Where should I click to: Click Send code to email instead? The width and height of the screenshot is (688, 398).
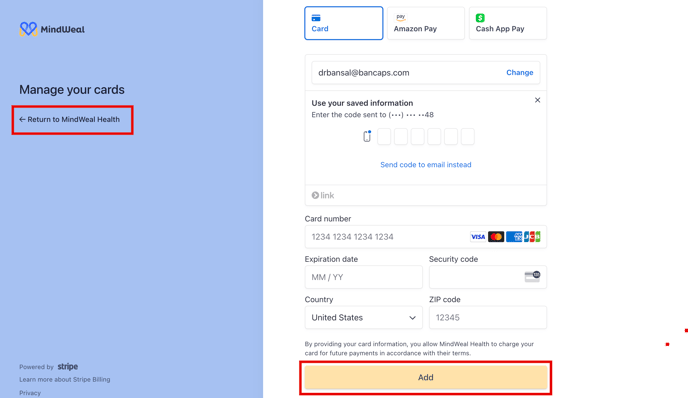(426, 165)
